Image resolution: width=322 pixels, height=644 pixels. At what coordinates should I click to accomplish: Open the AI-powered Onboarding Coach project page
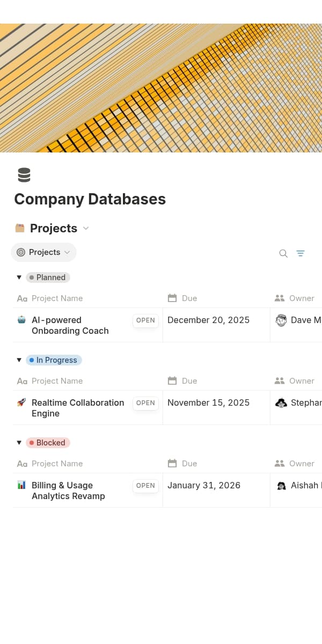click(70, 325)
